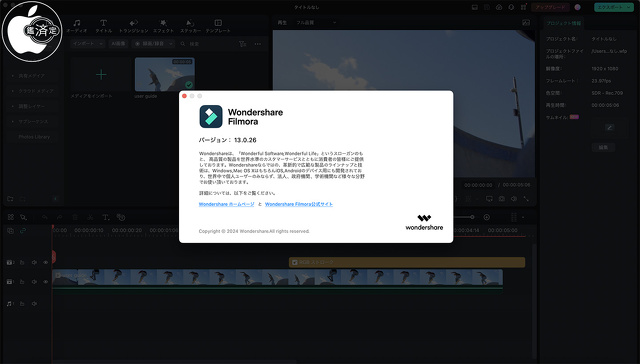Screen dimensions: 640x364
Task: Open the Import (インポート) dropdown
Action: [x=87, y=43]
